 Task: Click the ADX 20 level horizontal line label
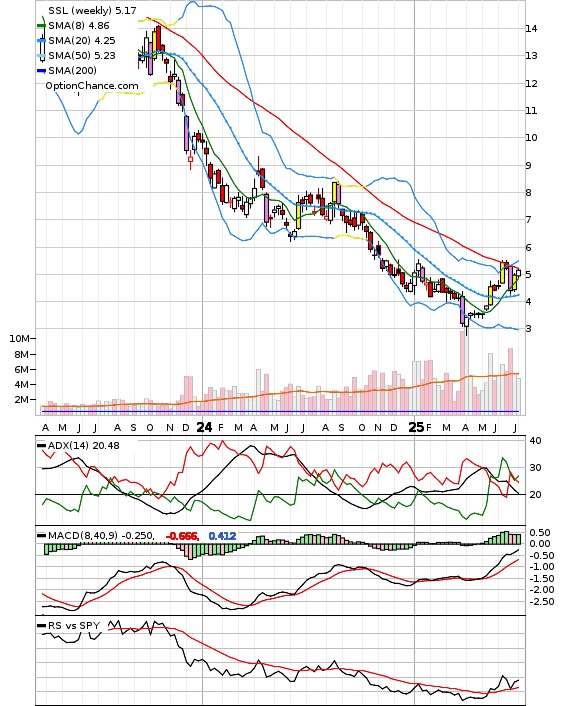[x=535, y=495]
